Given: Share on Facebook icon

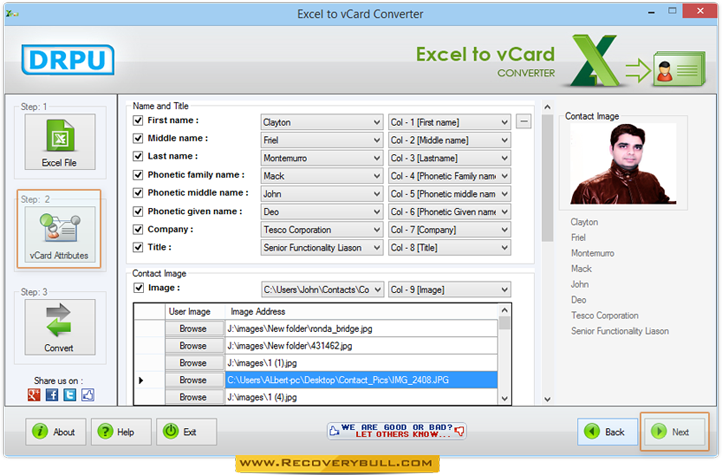Looking at the screenshot, I should 52,395.
